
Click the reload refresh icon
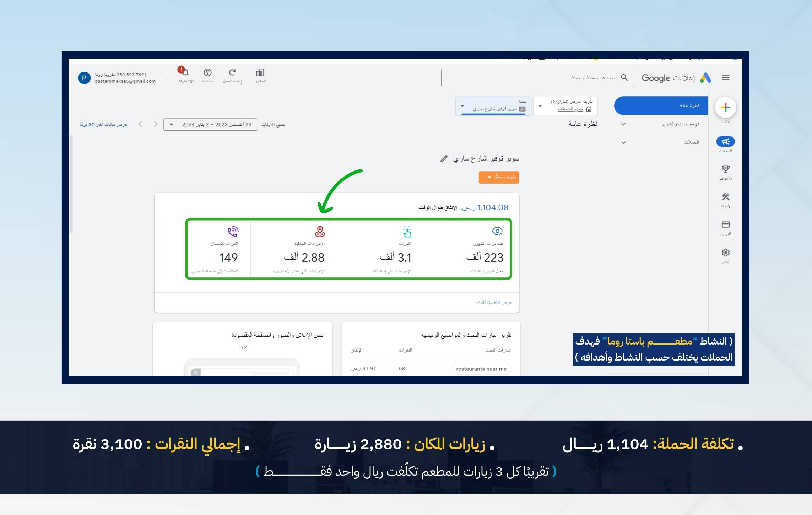point(232,73)
